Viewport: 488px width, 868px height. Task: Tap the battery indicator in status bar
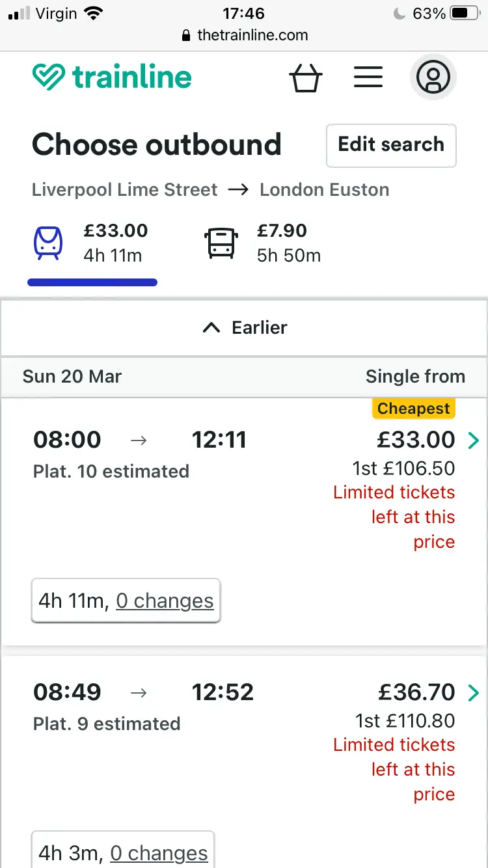[466, 14]
